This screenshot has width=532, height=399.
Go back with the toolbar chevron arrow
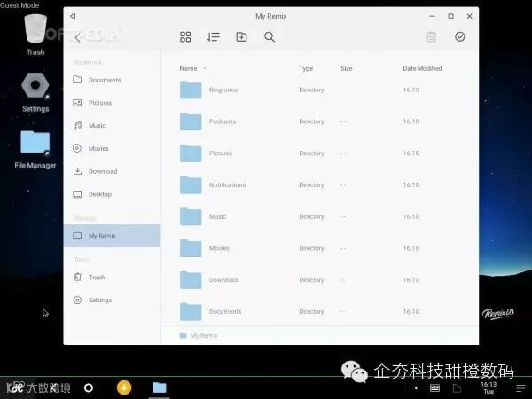[x=78, y=37]
